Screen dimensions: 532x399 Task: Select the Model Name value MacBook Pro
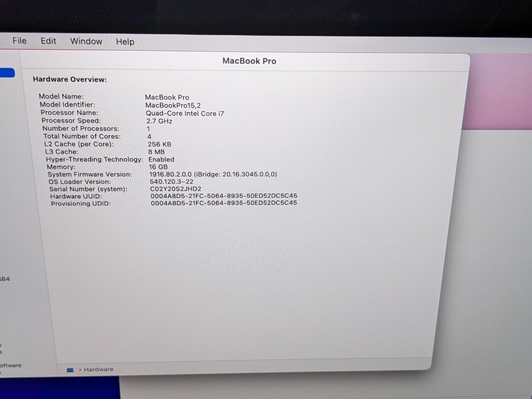tap(167, 97)
